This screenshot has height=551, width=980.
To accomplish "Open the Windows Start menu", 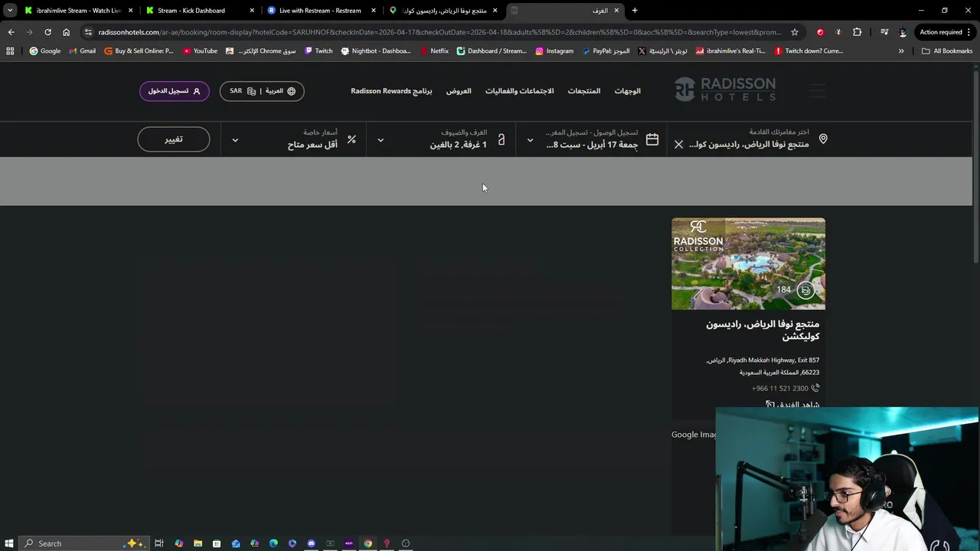I will [x=9, y=543].
